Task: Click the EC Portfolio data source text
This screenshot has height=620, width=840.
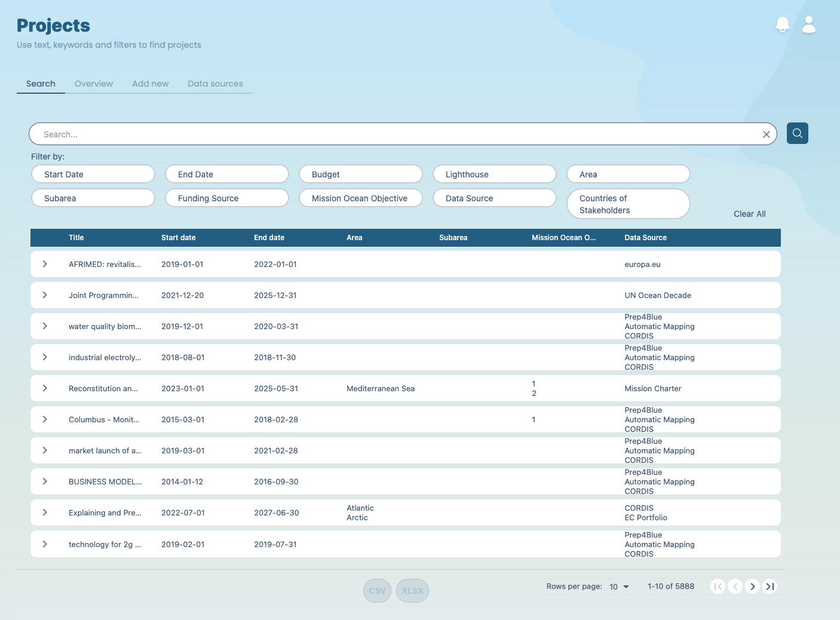Action: click(646, 518)
